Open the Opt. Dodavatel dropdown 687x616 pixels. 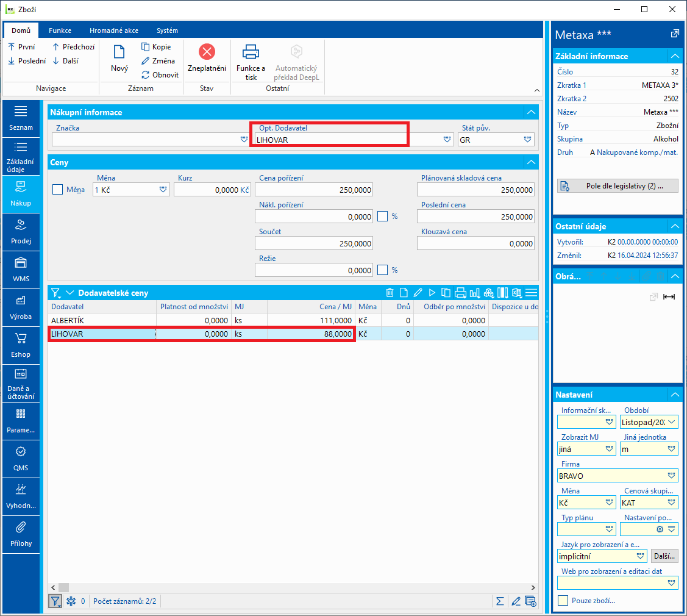click(x=447, y=140)
